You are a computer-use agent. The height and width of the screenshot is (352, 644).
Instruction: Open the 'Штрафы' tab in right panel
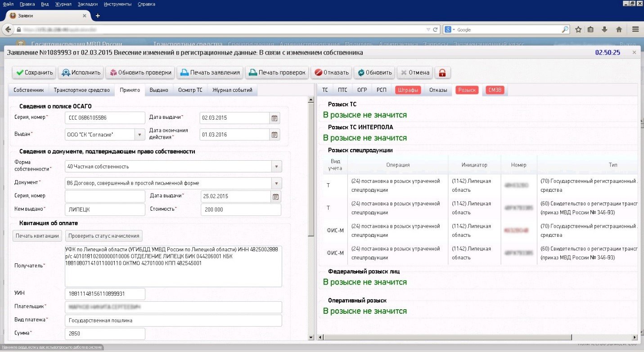408,90
